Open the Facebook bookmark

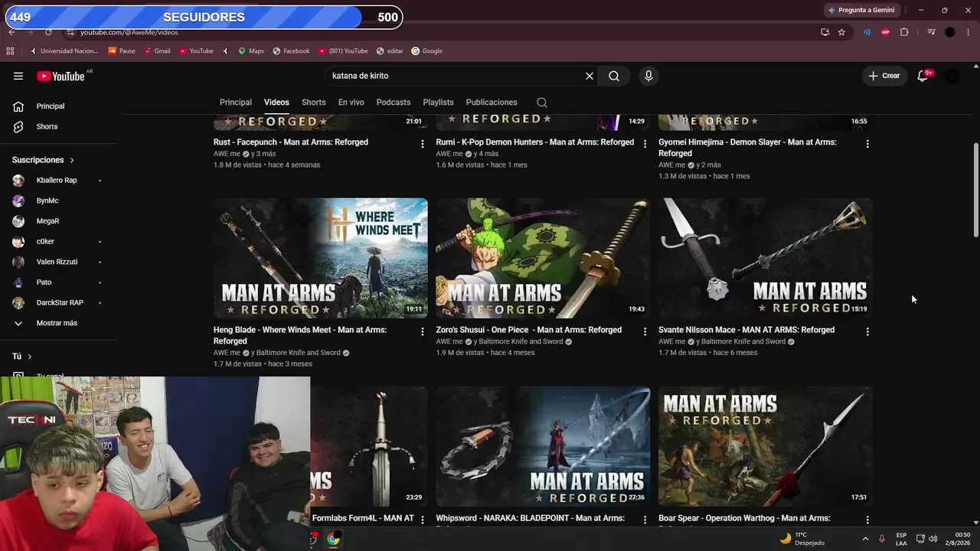pos(291,51)
